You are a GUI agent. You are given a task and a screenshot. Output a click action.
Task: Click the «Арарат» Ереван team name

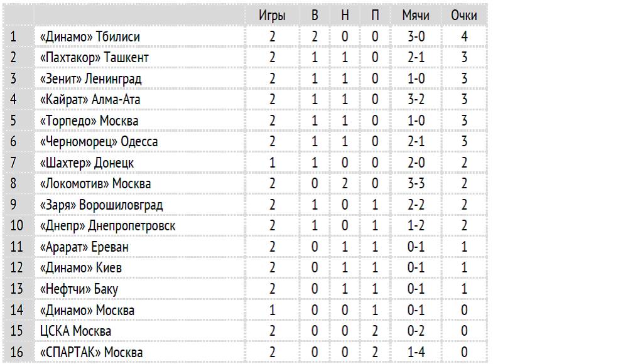84,247
